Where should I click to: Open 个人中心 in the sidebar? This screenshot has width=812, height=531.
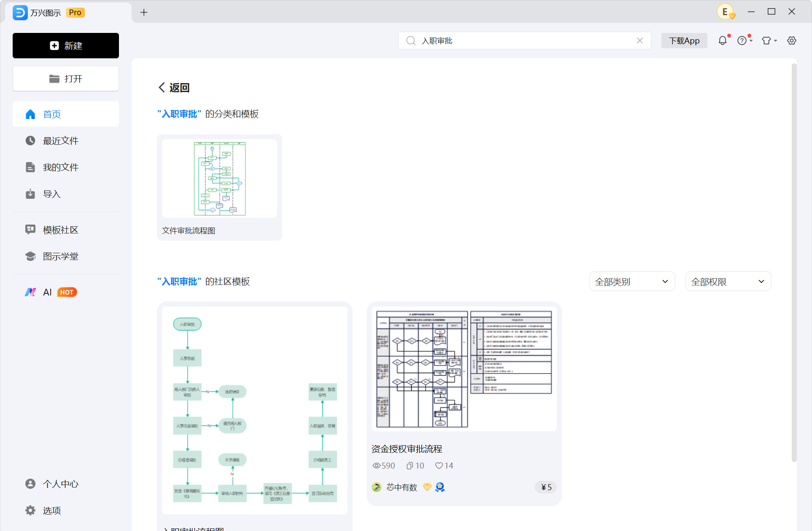[66, 484]
